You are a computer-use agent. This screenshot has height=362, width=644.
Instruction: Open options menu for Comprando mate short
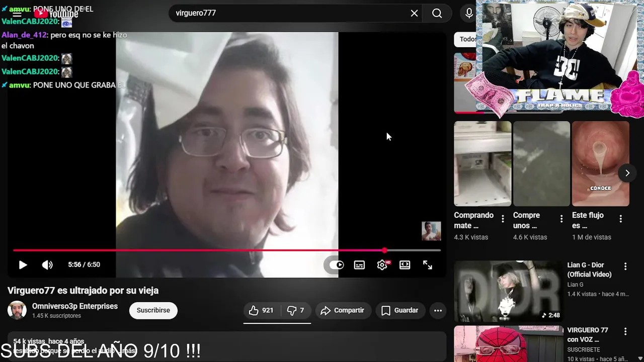503,219
